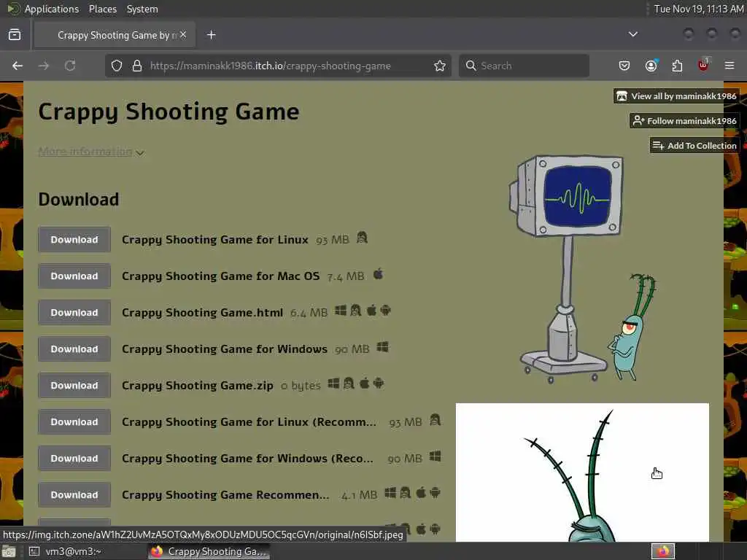The width and height of the screenshot is (747, 560).
Task: Click the Linux icon on Linux (Recomm...) row
Action: [435, 420]
